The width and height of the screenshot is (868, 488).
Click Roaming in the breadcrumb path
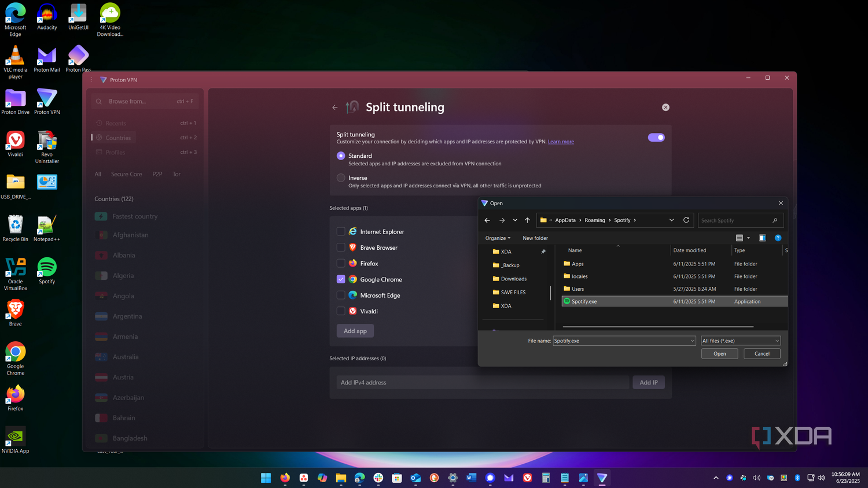[595, 220]
